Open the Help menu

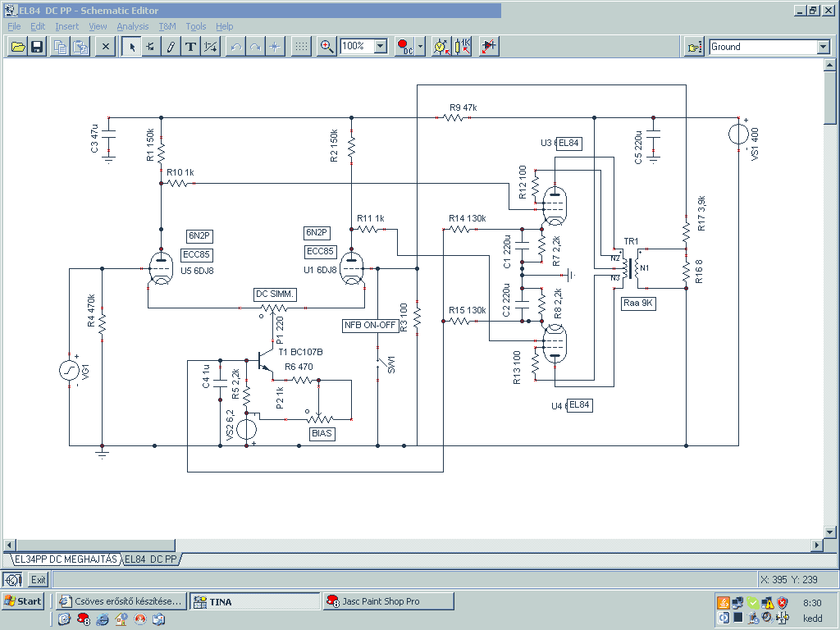pos(225,26)
